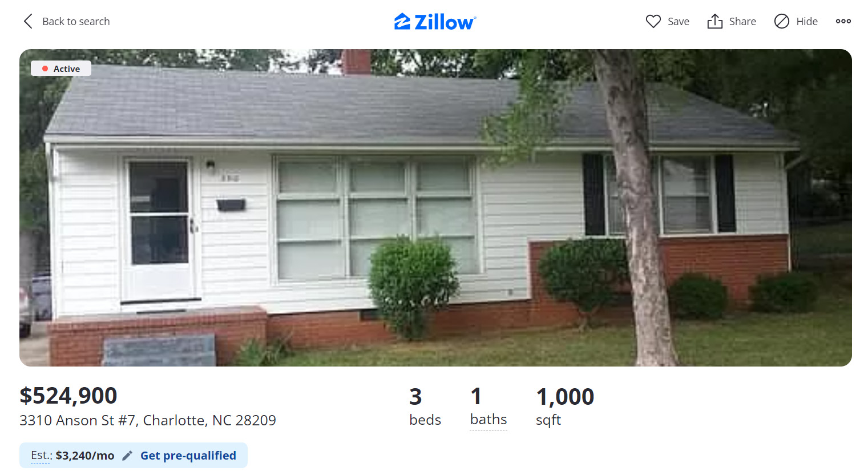The image size is (868, 475).
Task: Click the underlined baths label
Action: (x=488, y=420)
